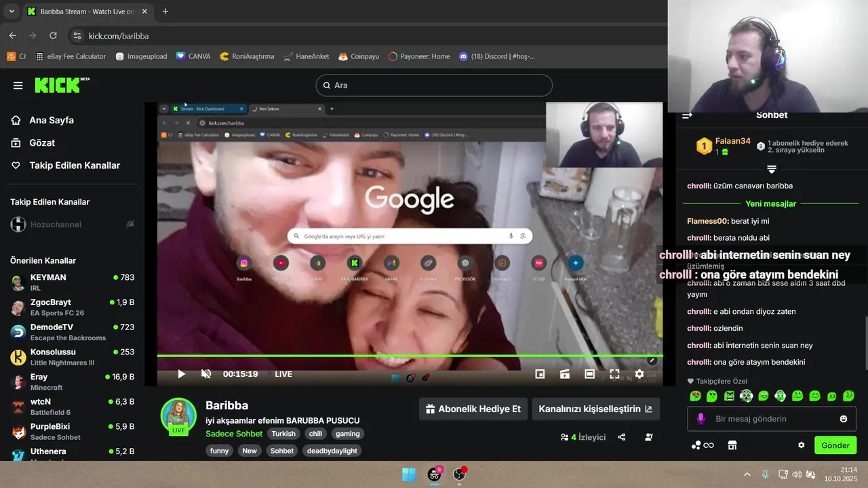This screenshot has height=488, width=868.
Task: Select the deadbydaylight tag
Action: pos(331,451)
